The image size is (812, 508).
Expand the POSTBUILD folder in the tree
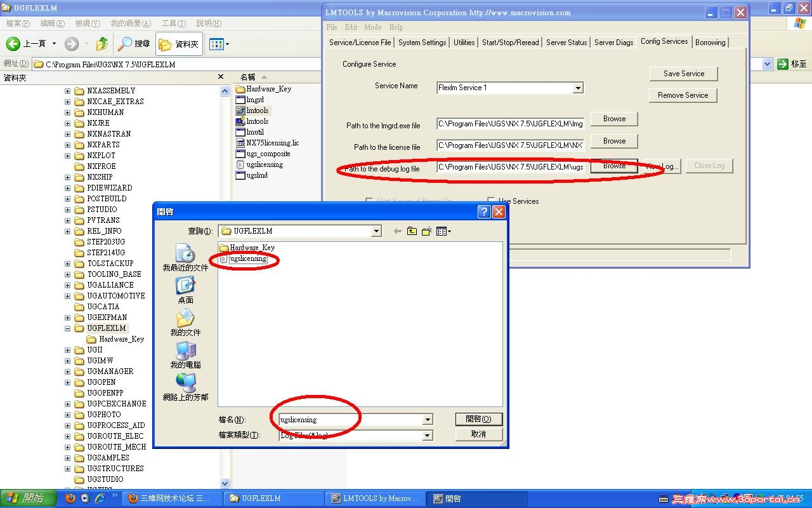68,199
